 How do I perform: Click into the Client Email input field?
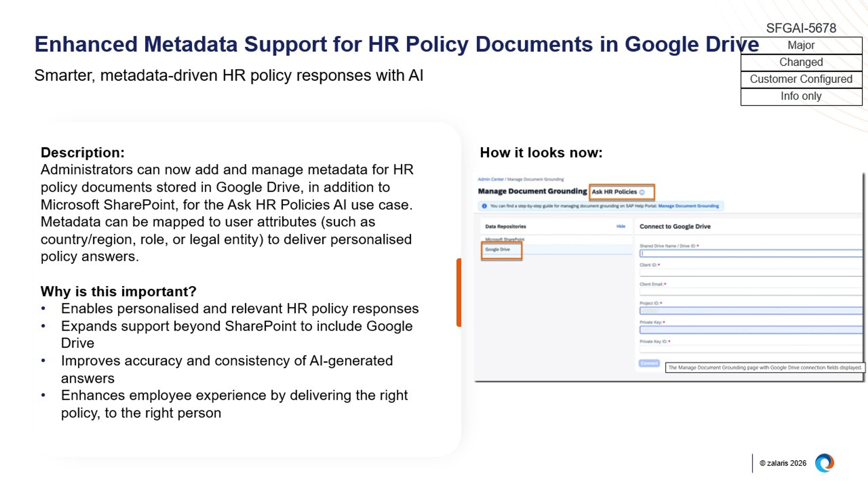click(x=751, y=292)
